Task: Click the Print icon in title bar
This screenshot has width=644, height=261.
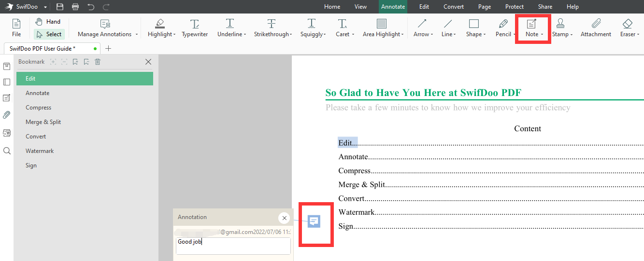Action: [75, 7]
